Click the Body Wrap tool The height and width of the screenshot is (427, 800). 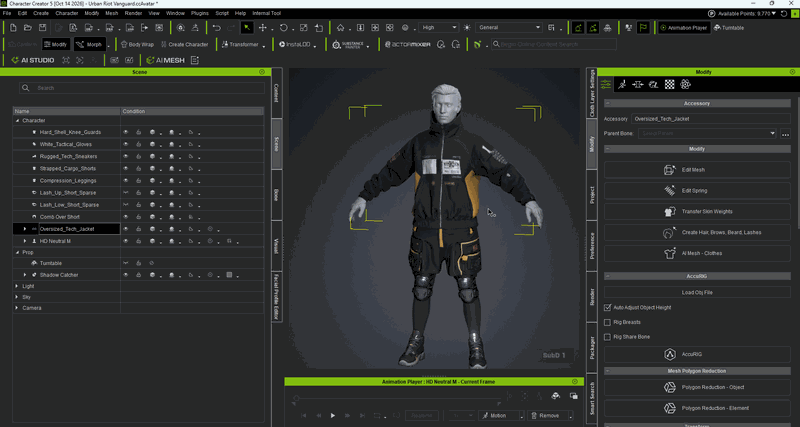coord(136,44)
